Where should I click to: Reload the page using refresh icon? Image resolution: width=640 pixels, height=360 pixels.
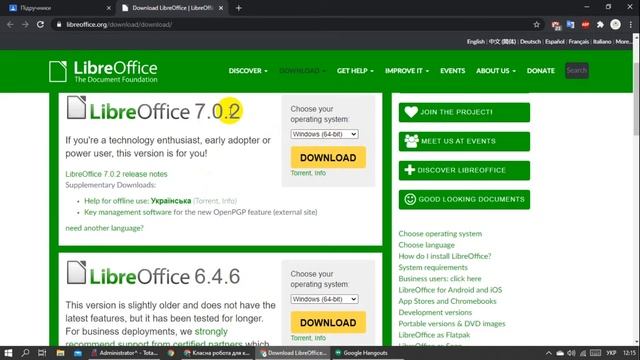pos(40,24)
